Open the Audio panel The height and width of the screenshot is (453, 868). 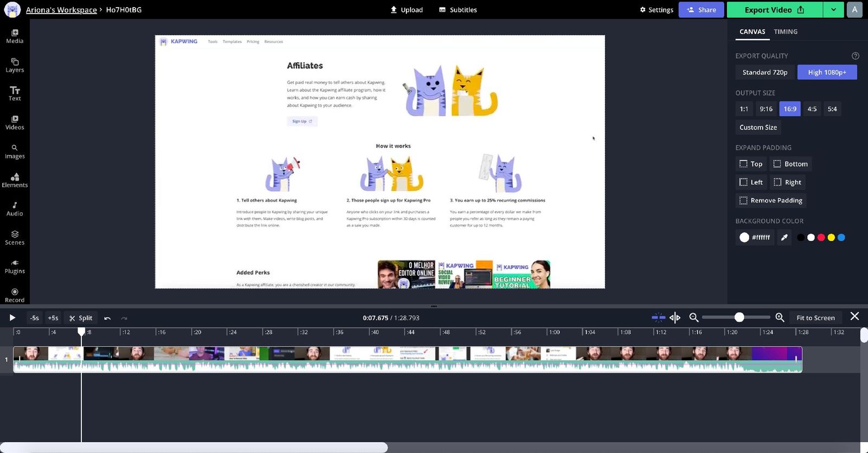tap(15, 209)
